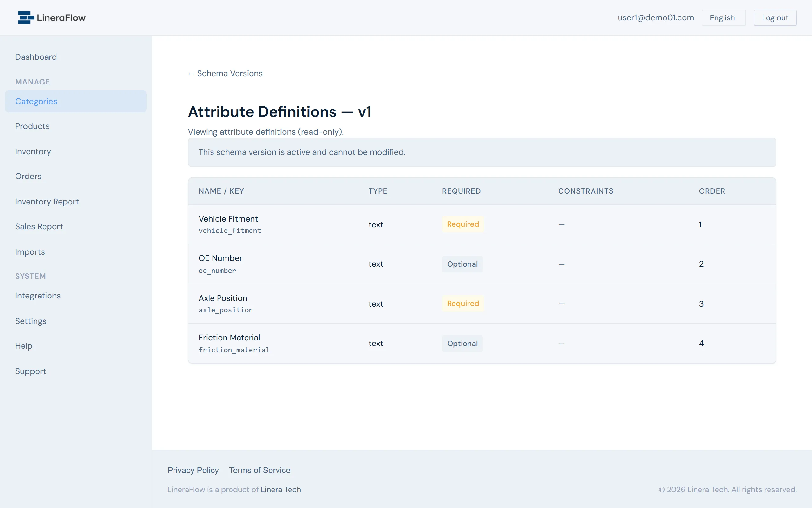Navigate to Orders

click(28, 177)
